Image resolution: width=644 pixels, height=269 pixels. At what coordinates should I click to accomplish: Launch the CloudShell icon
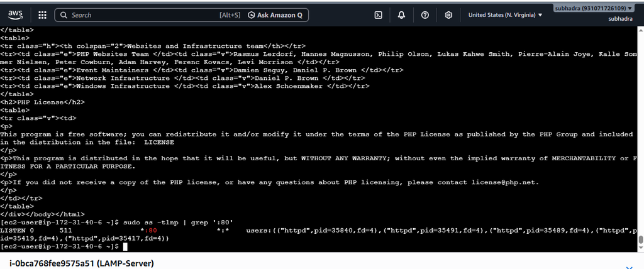[378, 15]
